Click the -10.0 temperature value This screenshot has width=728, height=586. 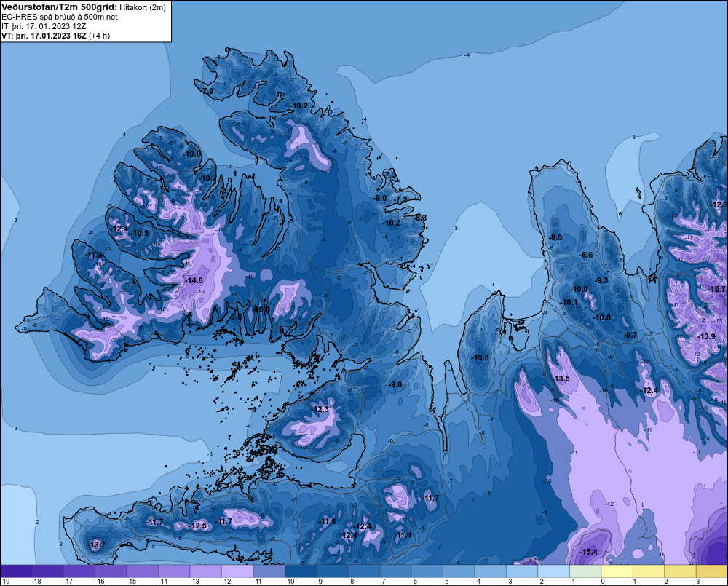click(191, 154)
